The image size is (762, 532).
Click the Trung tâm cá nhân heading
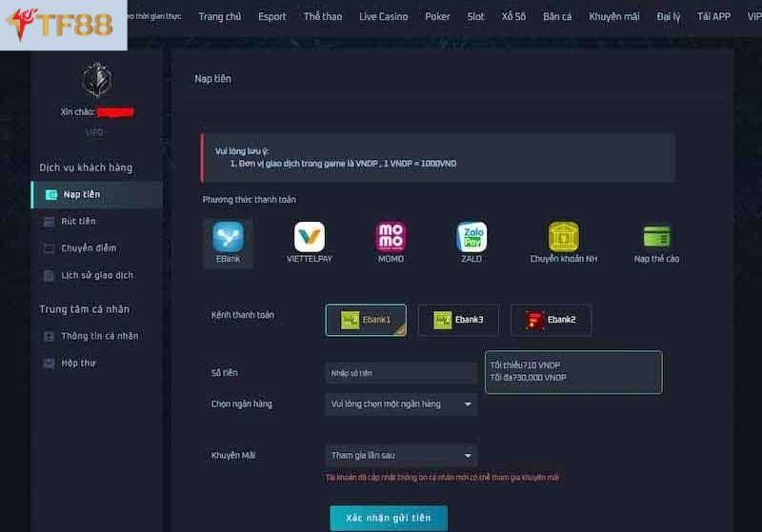(85, 309)
